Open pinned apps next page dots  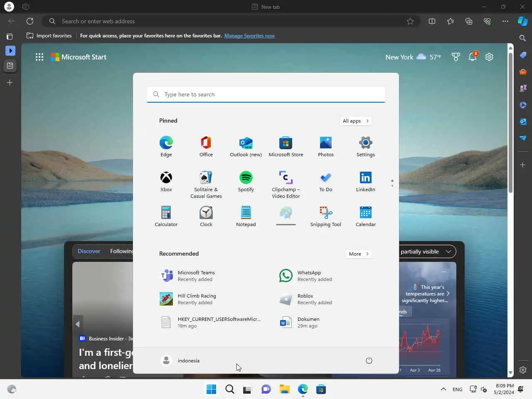(x=392, y=183)
